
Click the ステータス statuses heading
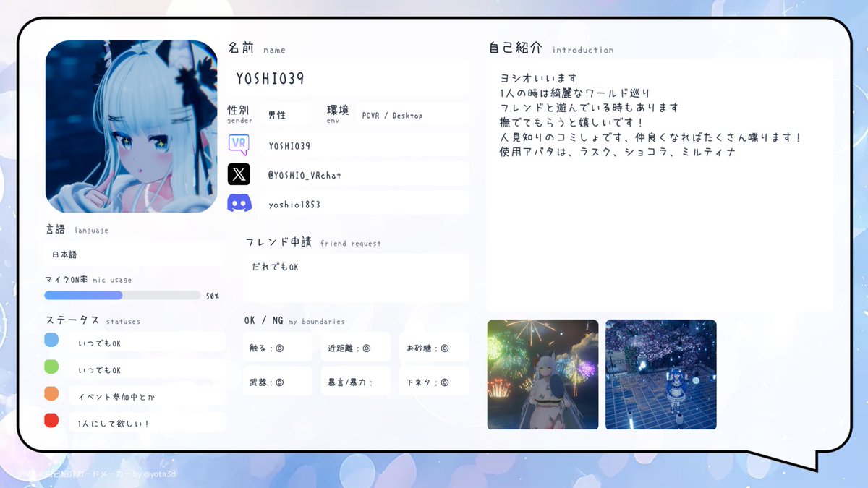tap(93, 320)
